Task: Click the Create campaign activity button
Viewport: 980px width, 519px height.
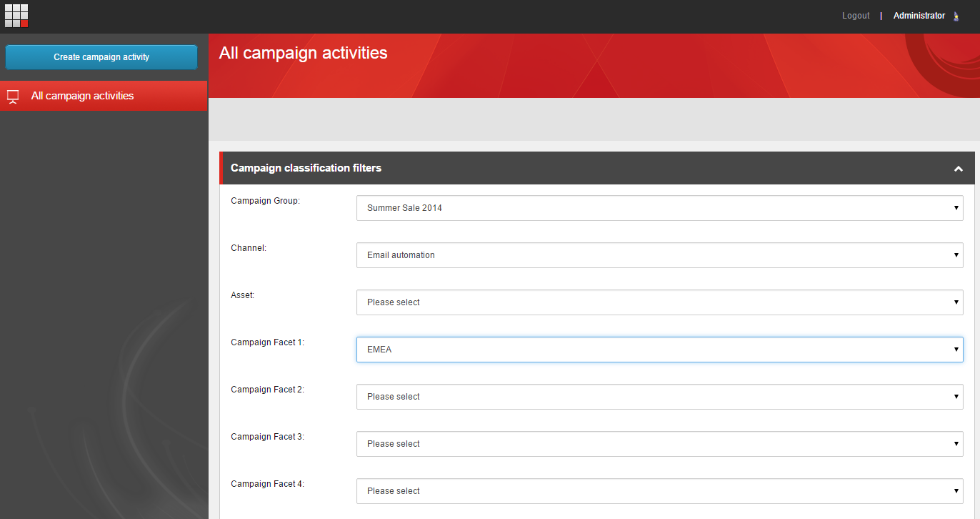Action: coord(101,57)
